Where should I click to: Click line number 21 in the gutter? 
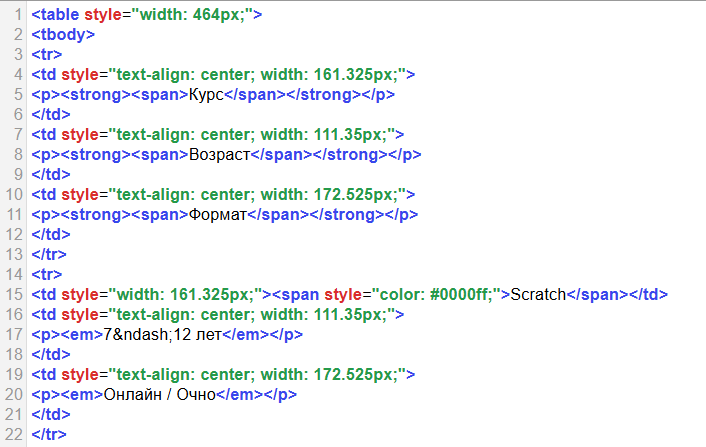click(12, 415)
